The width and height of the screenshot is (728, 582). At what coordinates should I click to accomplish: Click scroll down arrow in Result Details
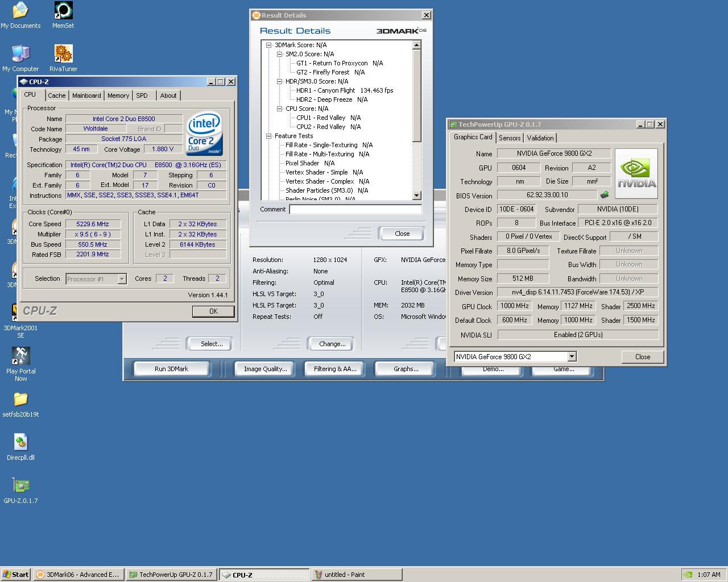tap(416, 196)
